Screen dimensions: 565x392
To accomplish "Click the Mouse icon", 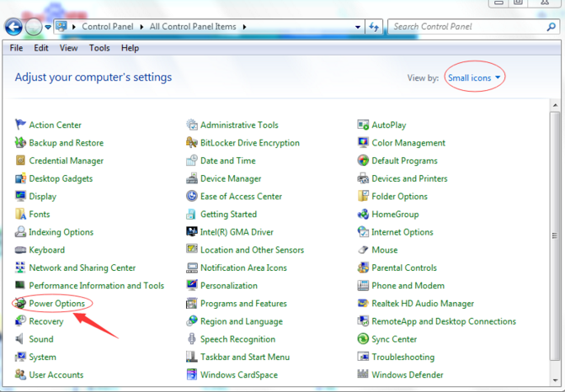I will point(363,250).
